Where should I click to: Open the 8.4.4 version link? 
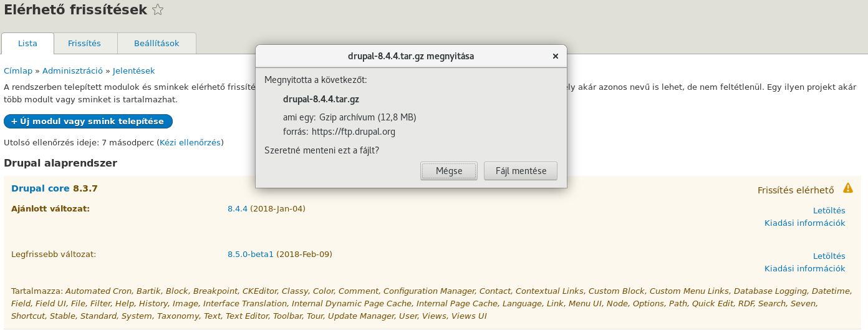point(238,209)
